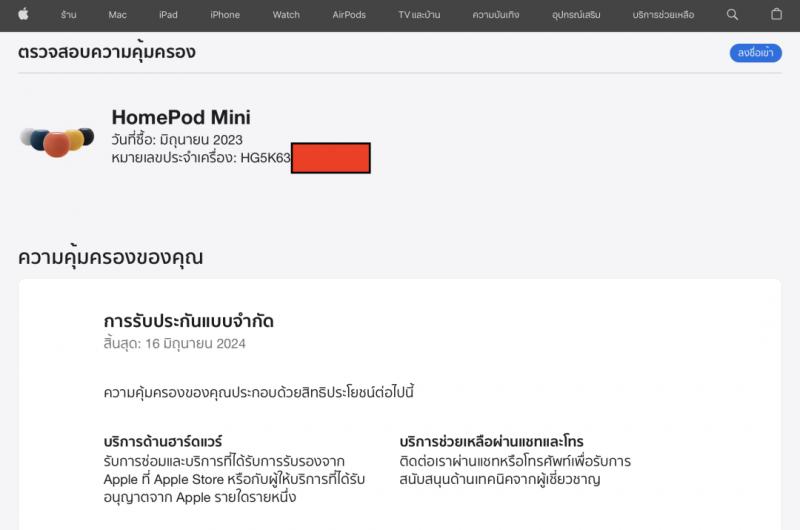Open the TV และบ้าน menu item
This screenshot has height=530, width=800.
pyautogui.click(x=419, y=15)
